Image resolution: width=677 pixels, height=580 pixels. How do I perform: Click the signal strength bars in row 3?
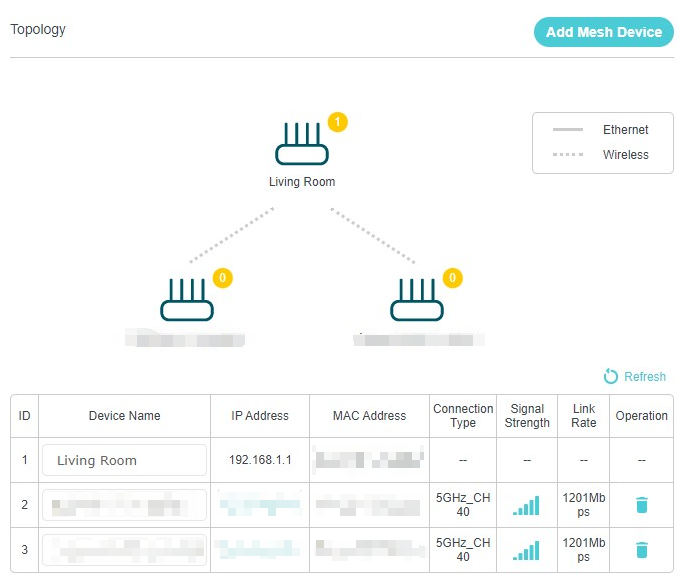pos(526,550)
